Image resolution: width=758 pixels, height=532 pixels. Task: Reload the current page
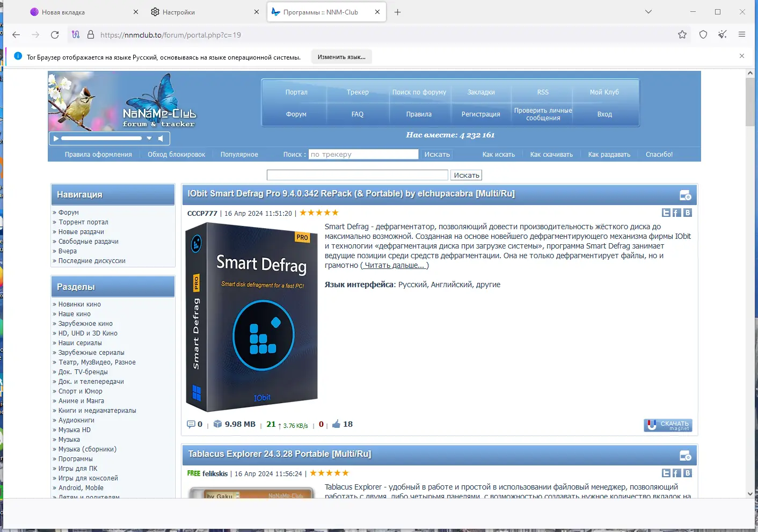(55, 35)
